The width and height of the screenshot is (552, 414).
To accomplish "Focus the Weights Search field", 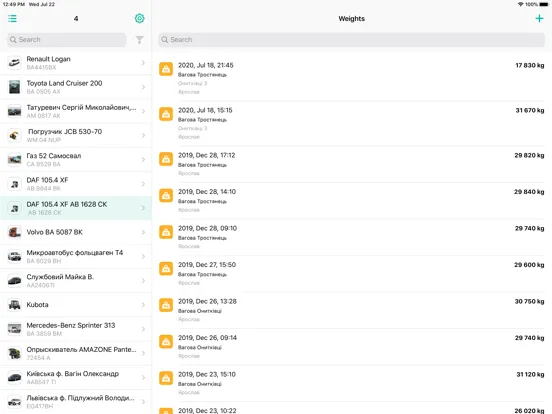I will click(x=351, y=40).
